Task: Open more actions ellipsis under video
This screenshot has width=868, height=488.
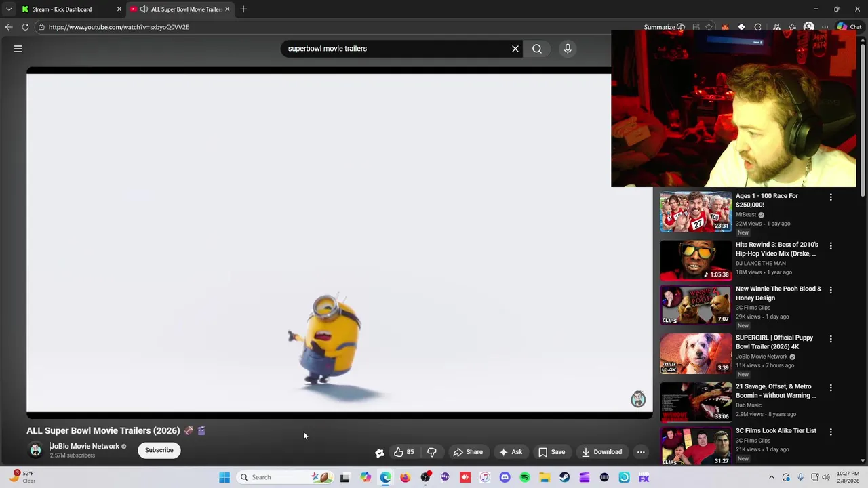Action: (641, 452)
